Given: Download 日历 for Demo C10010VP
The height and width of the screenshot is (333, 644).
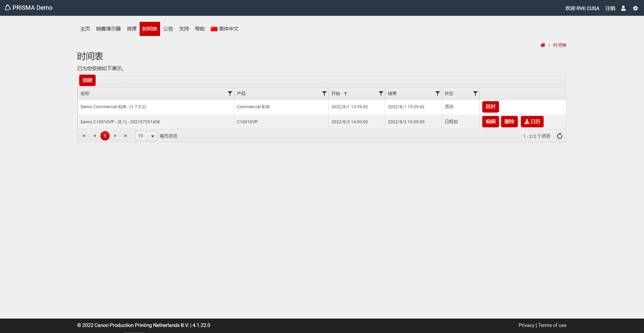Looking at the screenshot, I should (532, 122).
